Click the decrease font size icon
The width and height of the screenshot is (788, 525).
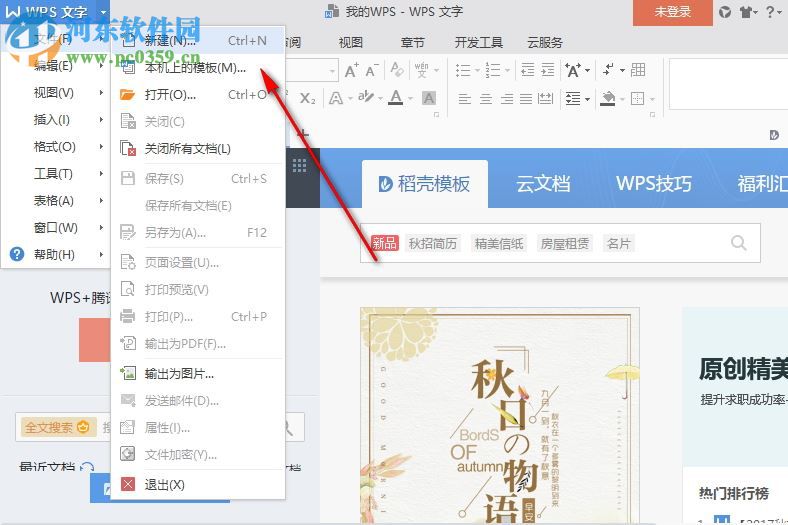pyautogui.click(x=371, y=70)
